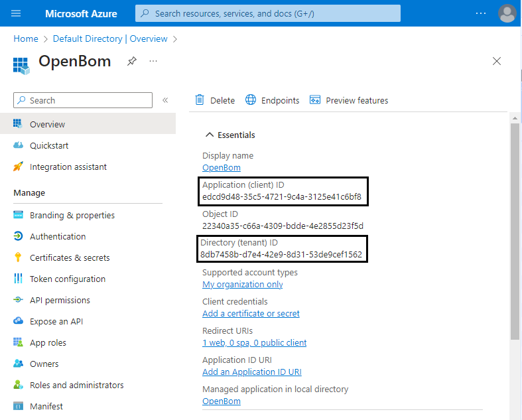Click the scrollbar up arrow
This screenshot has height=420, width=522.
[x=515, y=118]
